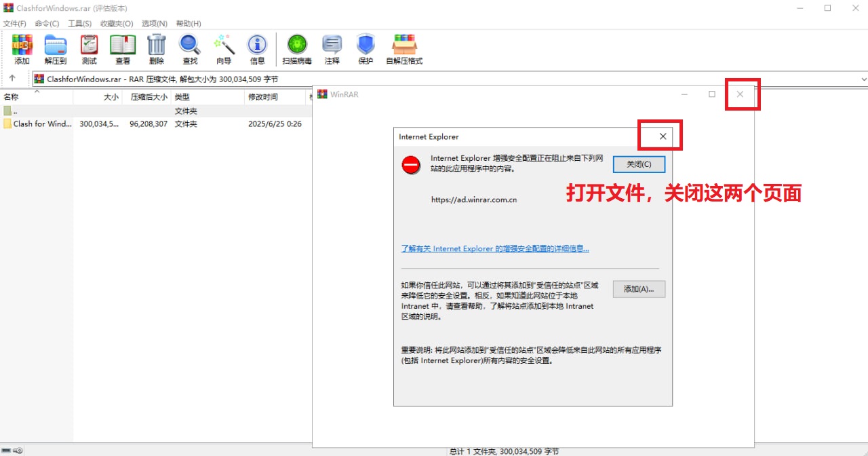The height and width of the screenshot is (456, 868).
Task: Click the key password icon in status bar
Action: [18, 451]
